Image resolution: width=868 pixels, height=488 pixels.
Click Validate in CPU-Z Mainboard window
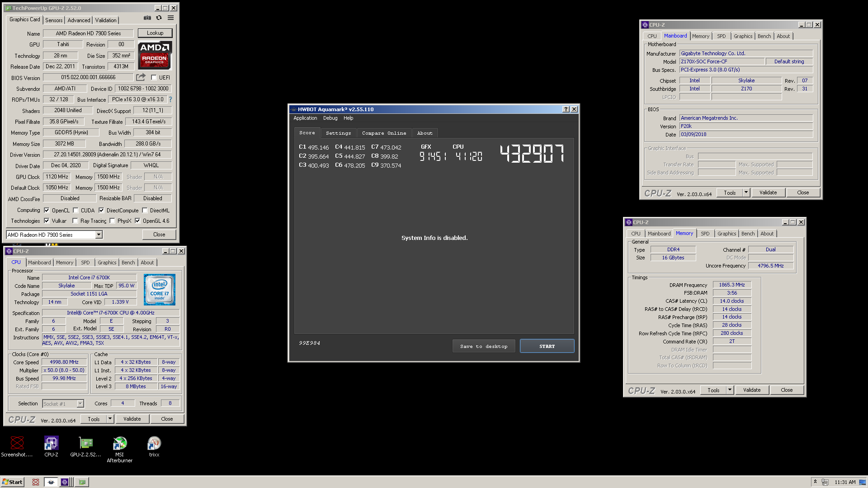coord(768,192)
